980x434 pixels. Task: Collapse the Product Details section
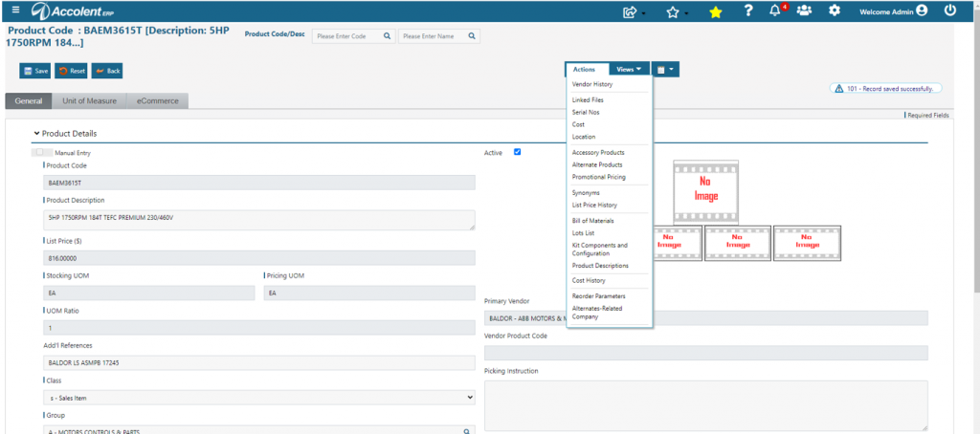point(37,133)
